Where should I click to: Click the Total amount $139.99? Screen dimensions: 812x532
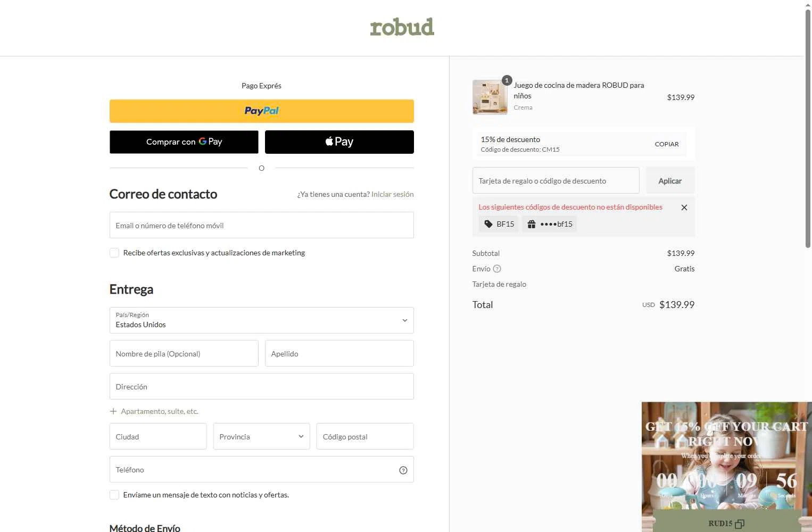(677, 304)
